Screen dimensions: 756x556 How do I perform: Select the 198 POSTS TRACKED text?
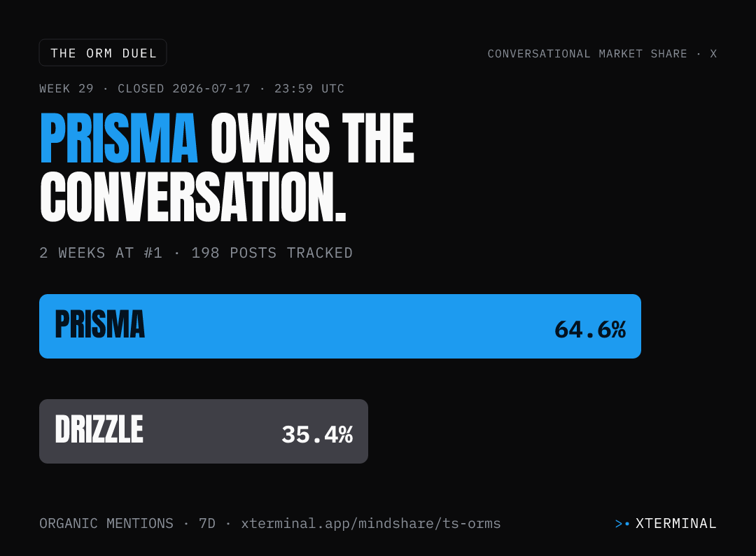(x=272, y=253)
